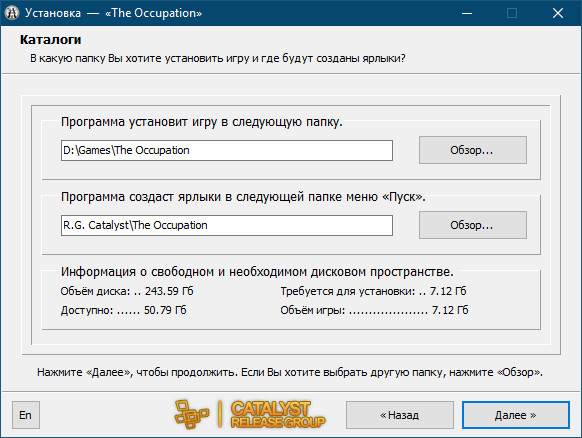This screenshot has height=438, width=582.
Task: Click the title bar text «The Occupation»
Action: pyautogui.click(x=153, y=13)
